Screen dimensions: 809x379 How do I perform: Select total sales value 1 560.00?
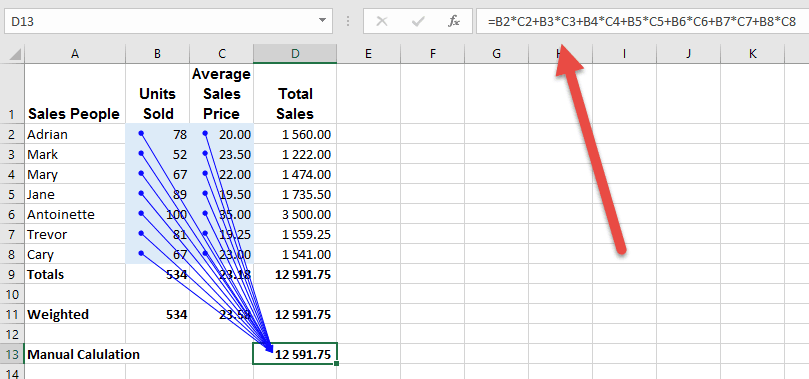pos(295,134)
